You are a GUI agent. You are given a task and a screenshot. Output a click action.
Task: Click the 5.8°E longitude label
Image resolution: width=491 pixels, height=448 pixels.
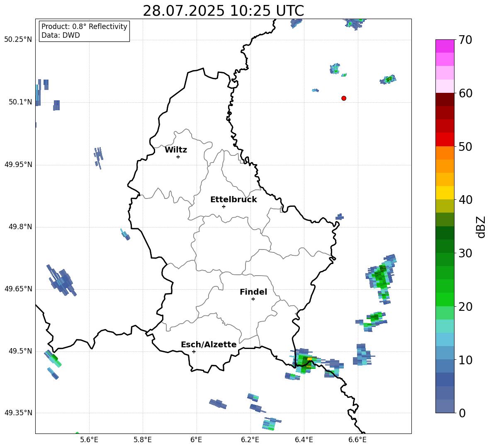143,440
